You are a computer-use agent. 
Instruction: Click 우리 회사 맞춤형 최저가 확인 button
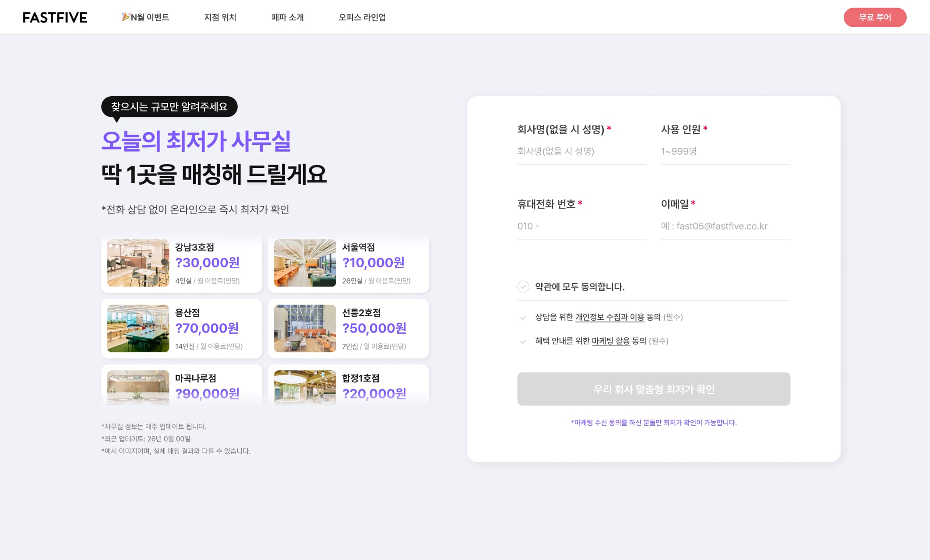tap(654, 389)
